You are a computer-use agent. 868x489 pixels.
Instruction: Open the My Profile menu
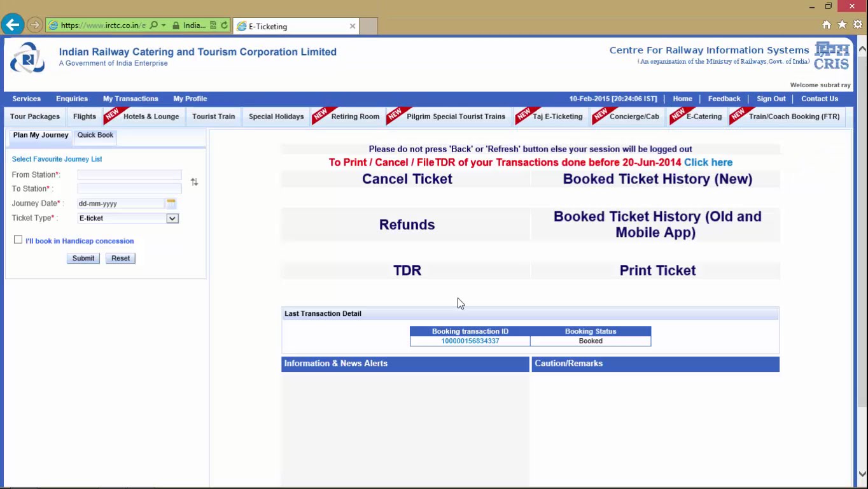(190, 99)
